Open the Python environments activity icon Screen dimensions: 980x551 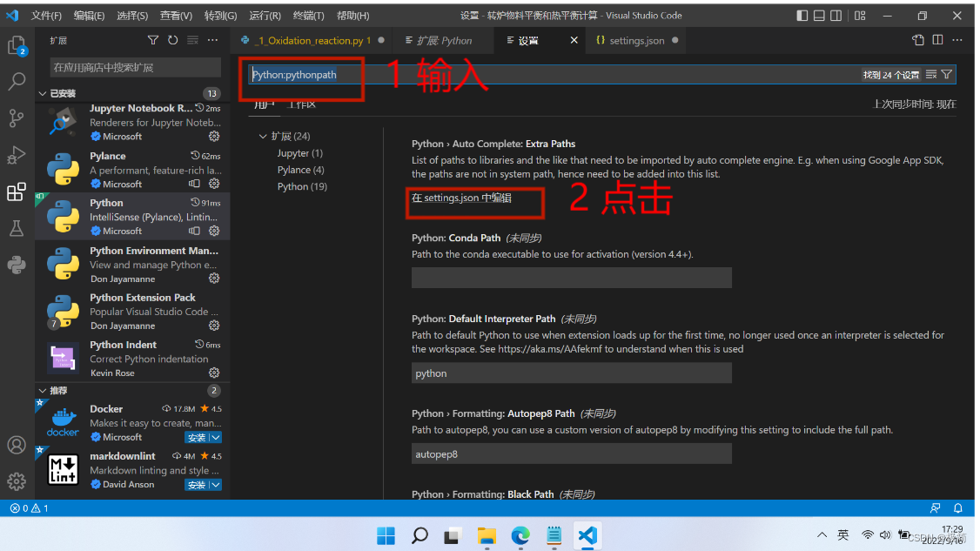pos(17,265)
